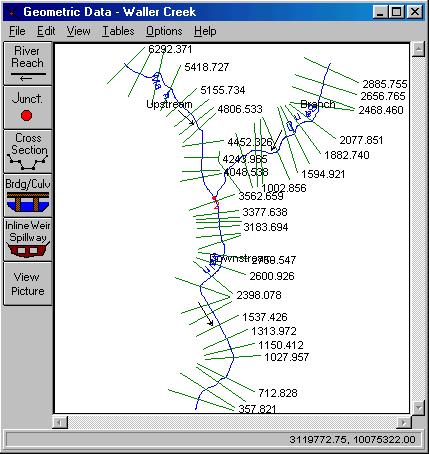The image size is (429, 454).
Task: Select cross section label 6292.371
Action: [x=170, y=49]
